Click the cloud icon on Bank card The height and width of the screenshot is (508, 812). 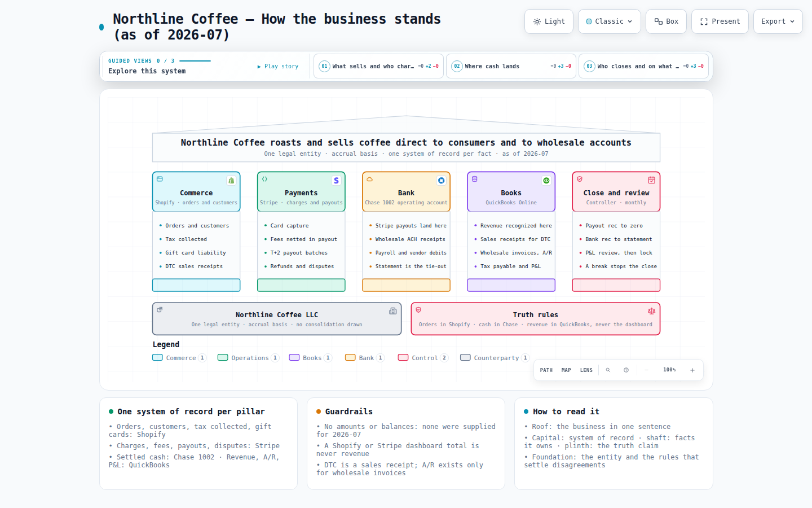370,179
